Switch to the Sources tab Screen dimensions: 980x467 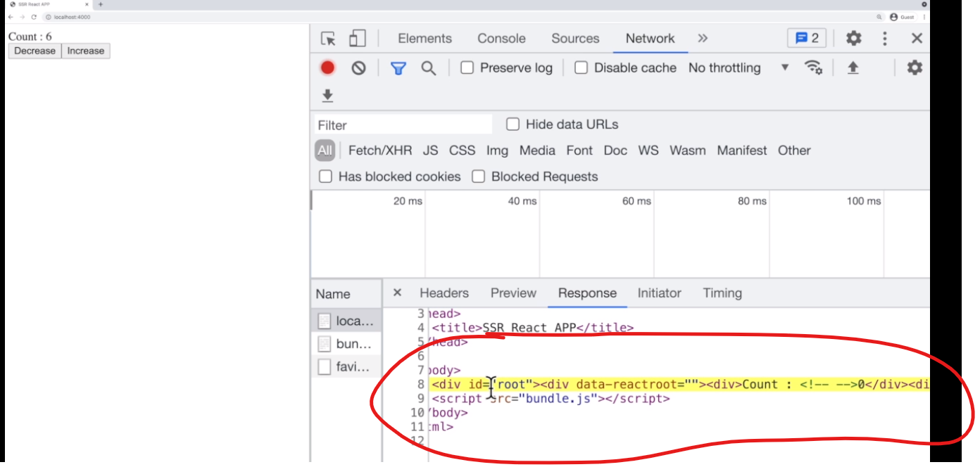tap(575, 39)
